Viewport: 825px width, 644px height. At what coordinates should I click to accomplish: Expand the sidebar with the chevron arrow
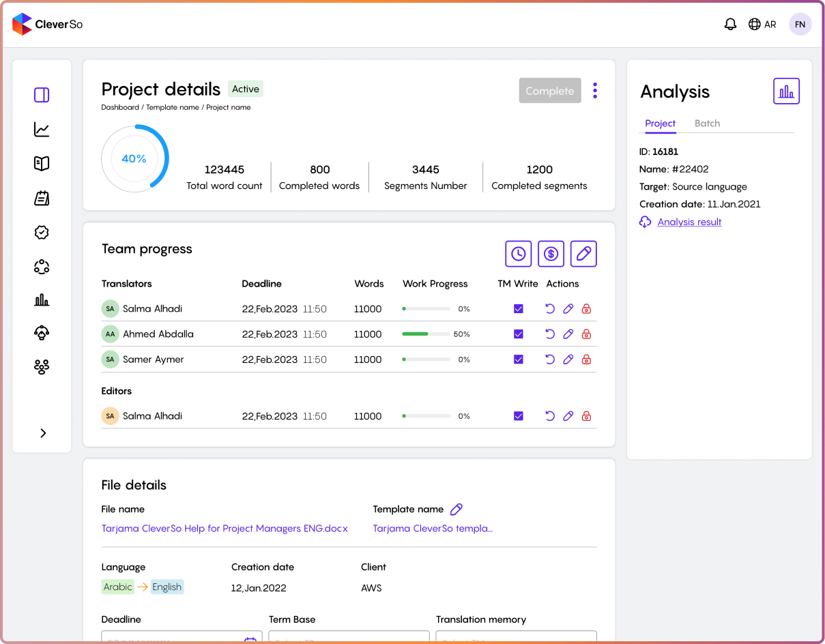point(43,433)
